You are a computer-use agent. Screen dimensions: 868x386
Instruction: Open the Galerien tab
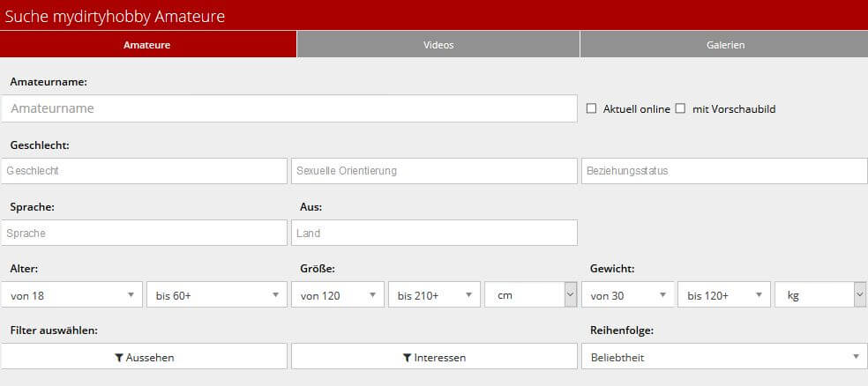point(724,44)
